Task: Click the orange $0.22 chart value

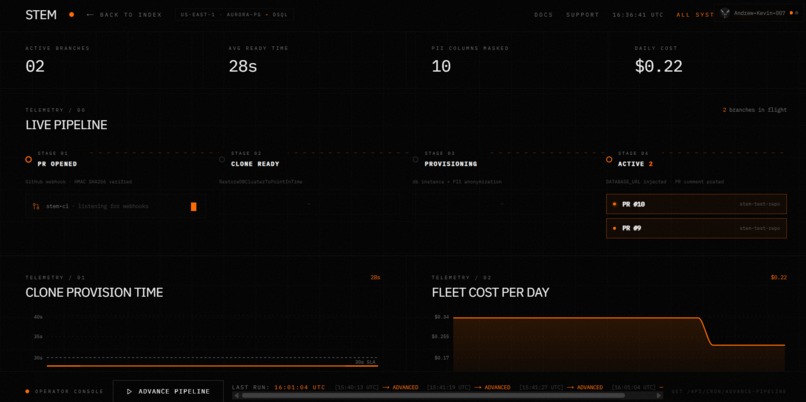Action: [x=779, y=278]
